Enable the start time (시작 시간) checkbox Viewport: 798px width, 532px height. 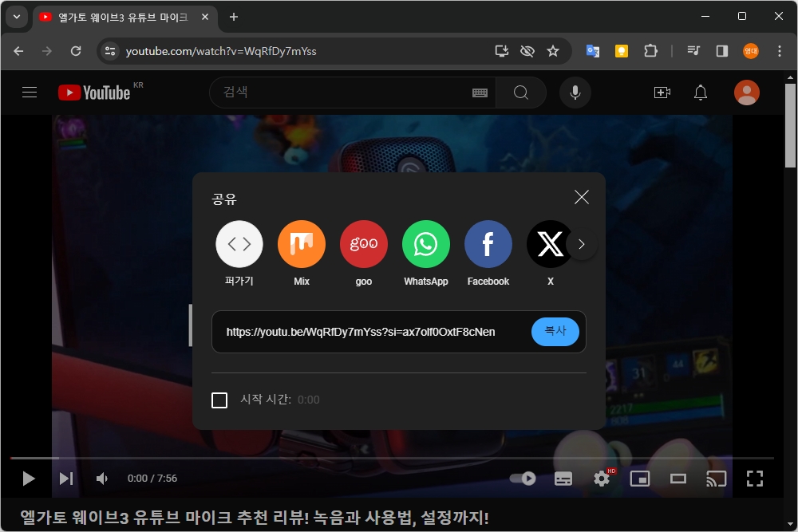[x=219, y=400]
